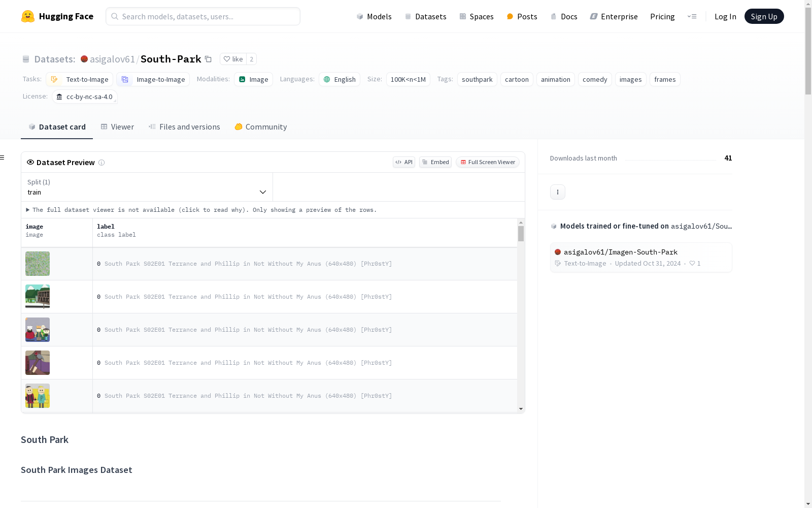Click the license bank icon
This screenshot has height=508, width=812.
pos(59,97)
